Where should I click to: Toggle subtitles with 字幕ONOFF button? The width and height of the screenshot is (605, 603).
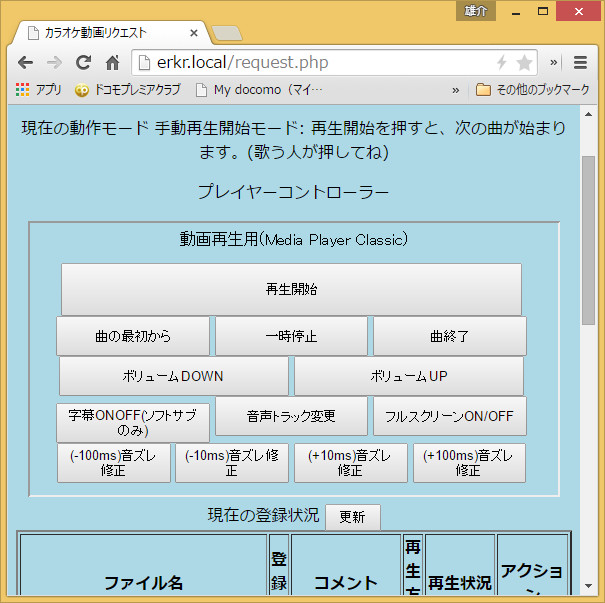(x=133, y=423)
